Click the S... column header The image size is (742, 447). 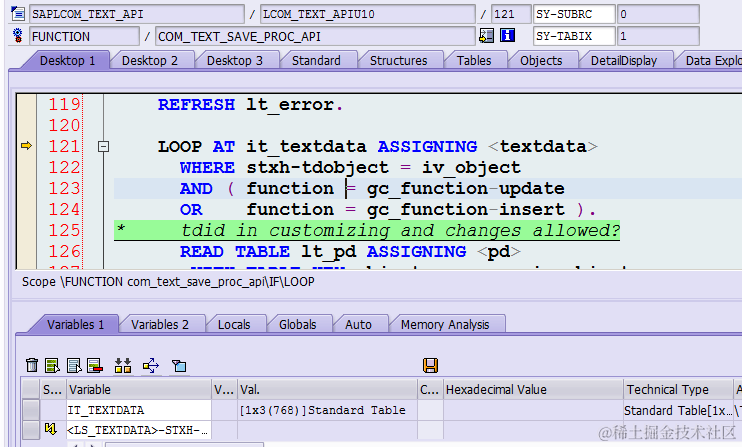53,389
